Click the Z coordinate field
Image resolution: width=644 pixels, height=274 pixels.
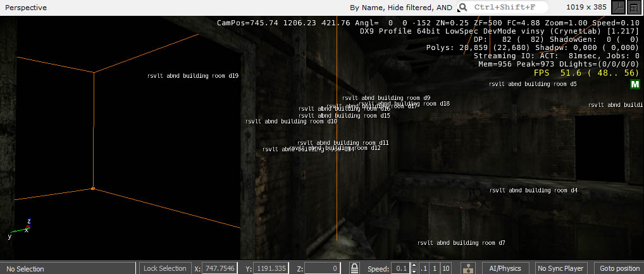323,269
